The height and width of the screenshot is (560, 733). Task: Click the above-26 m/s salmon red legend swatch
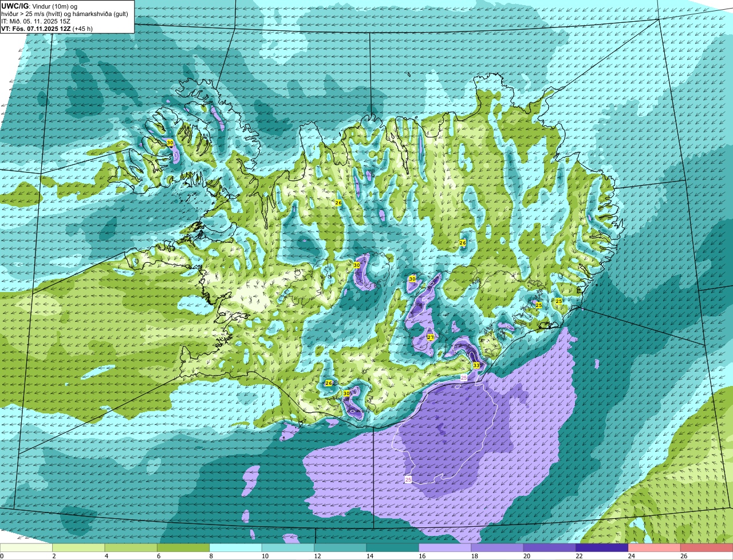[x=707, y=548]
